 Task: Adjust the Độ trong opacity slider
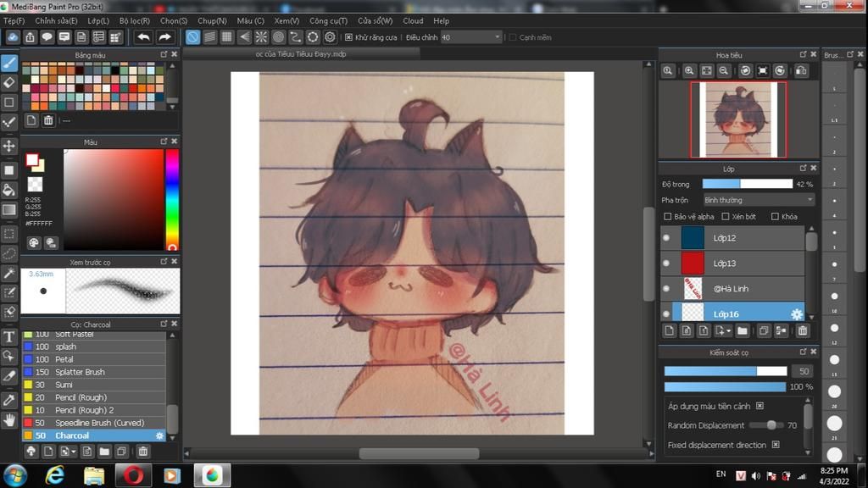pos(748,184)
